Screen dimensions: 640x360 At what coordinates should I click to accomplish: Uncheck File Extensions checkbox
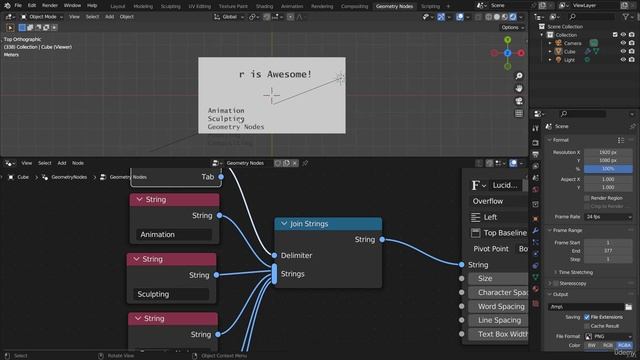coord(587,317)
